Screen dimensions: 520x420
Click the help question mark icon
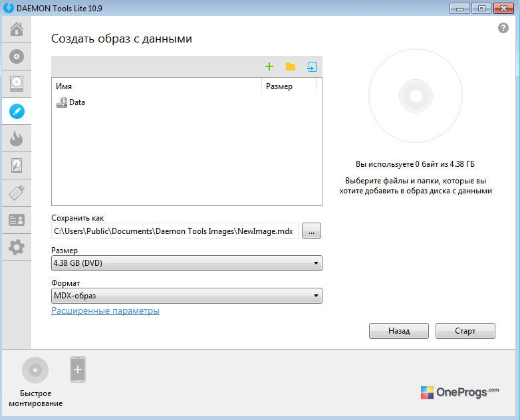503,28
